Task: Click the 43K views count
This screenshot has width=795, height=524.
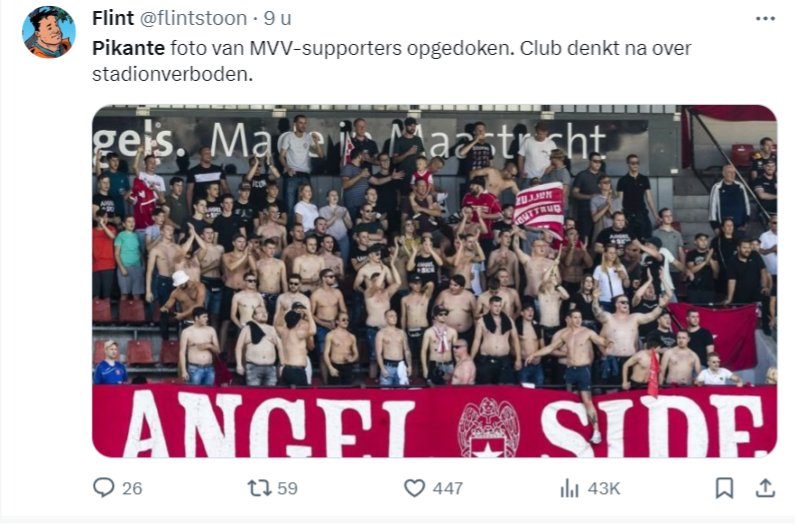Action: click(x=604, y=488)
